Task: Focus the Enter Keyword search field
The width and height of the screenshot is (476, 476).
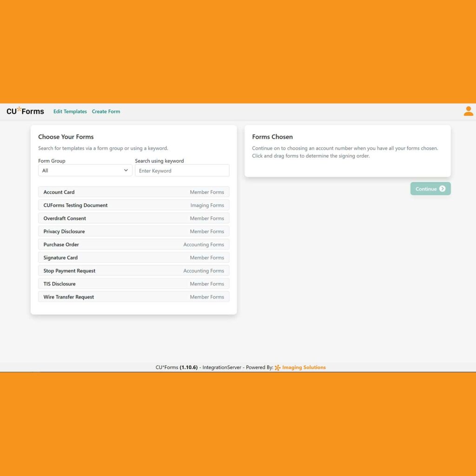Action: click(x=182, y=171)
